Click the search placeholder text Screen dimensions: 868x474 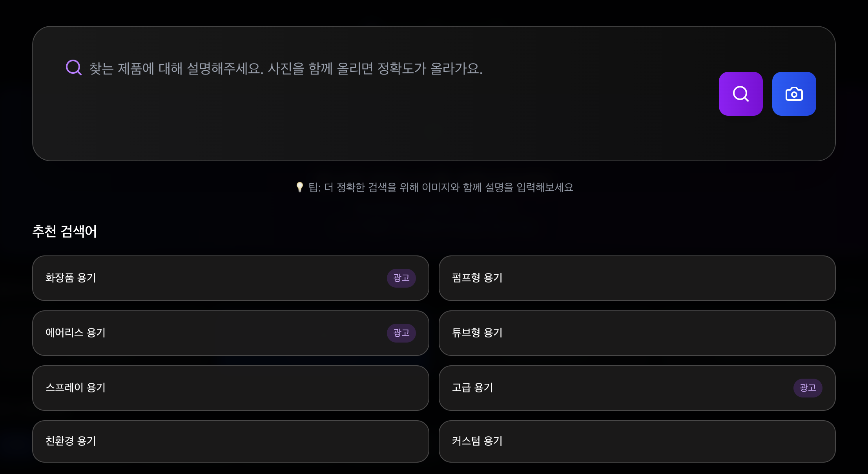(x=286, y=69)
